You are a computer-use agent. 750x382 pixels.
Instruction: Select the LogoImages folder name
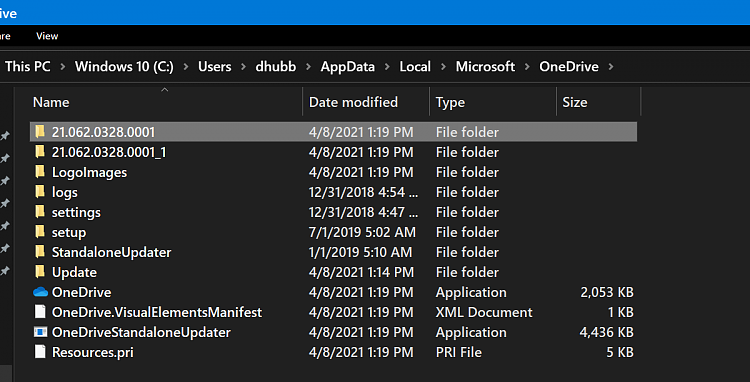pyautogui.click(x=89, y=172)
